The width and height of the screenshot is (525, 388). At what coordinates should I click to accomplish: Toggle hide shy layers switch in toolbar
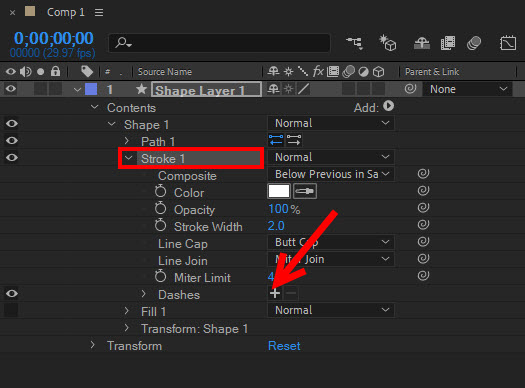(x=422, y=43)
